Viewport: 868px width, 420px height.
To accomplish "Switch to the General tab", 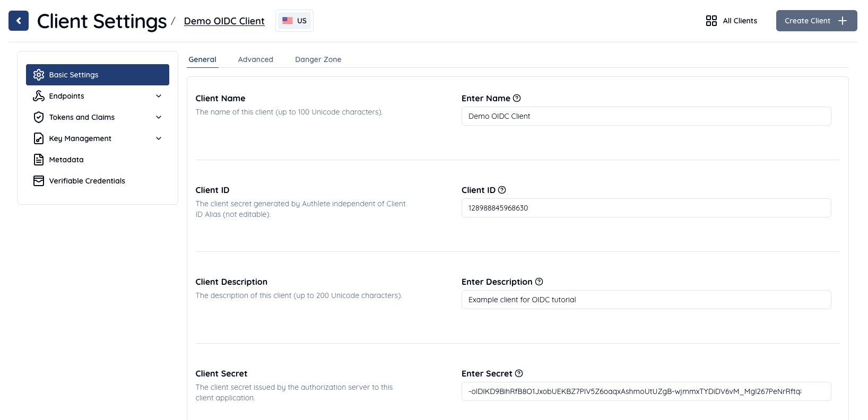I will click(x=203, y=59).
